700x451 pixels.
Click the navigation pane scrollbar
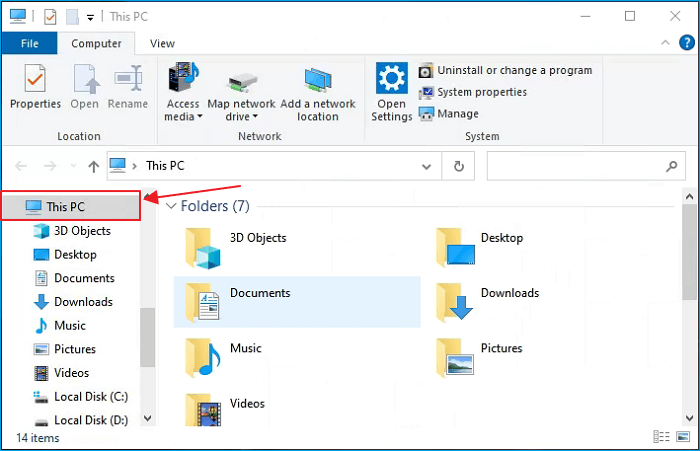(147, 335)
